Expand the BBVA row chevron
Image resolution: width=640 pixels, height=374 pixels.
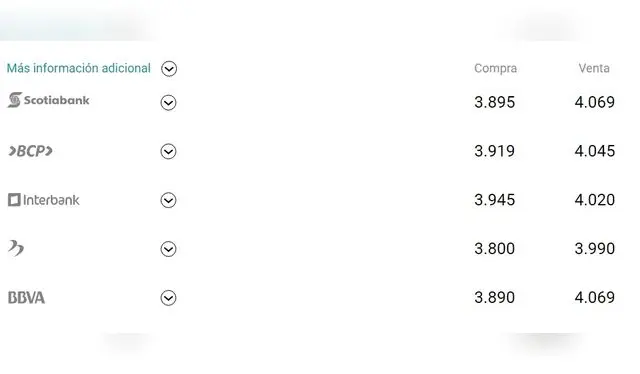pyautogui.click(x=168, y=298)
